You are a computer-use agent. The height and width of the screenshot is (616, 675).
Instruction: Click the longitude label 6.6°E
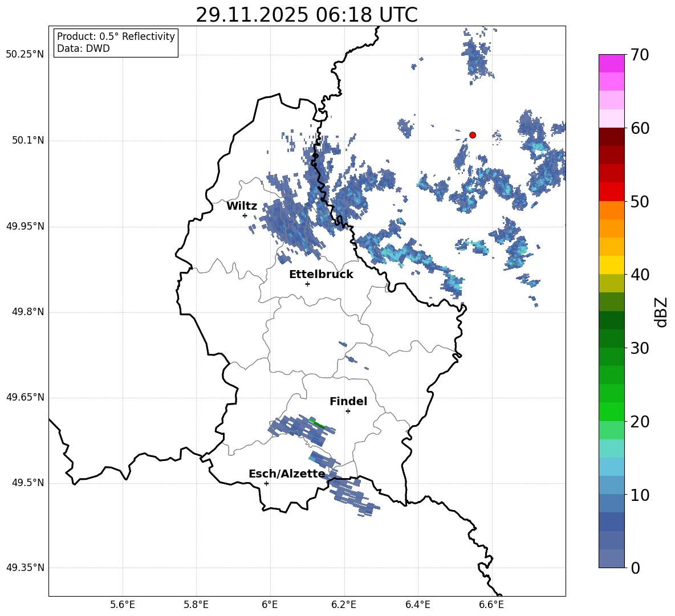(491, 605)
